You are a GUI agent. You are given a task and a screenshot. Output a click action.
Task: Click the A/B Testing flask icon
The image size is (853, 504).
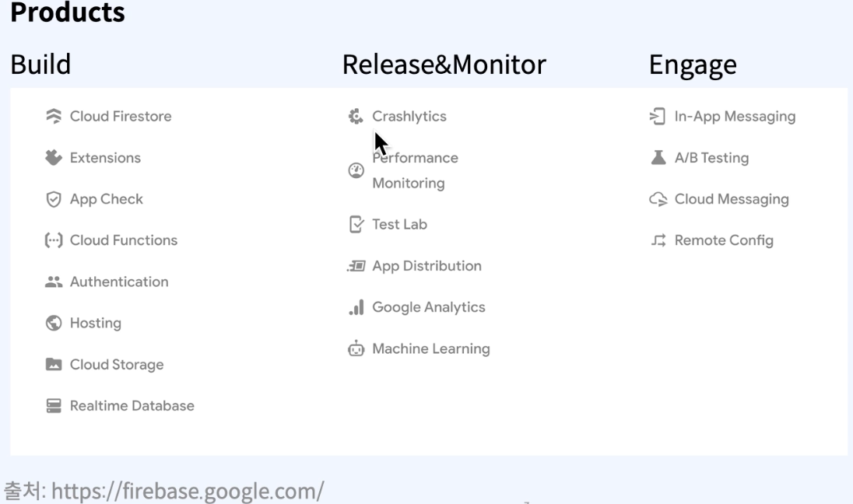point(658,158)
